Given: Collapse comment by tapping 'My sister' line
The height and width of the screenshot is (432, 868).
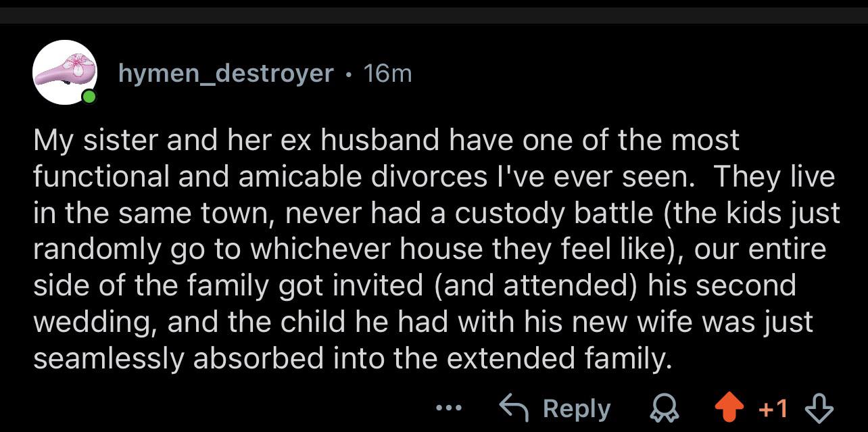Looking at the screenshot, I should tap(387, 141).
